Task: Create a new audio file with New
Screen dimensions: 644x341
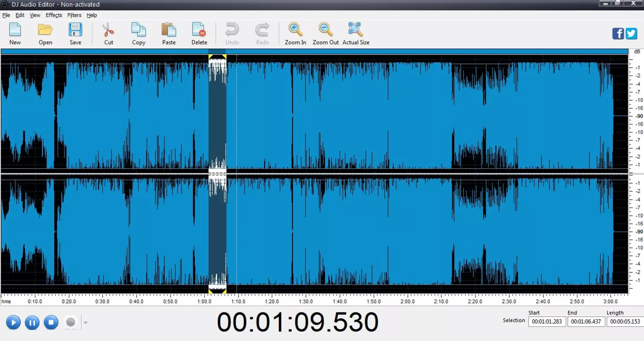Action: (15, 34)
